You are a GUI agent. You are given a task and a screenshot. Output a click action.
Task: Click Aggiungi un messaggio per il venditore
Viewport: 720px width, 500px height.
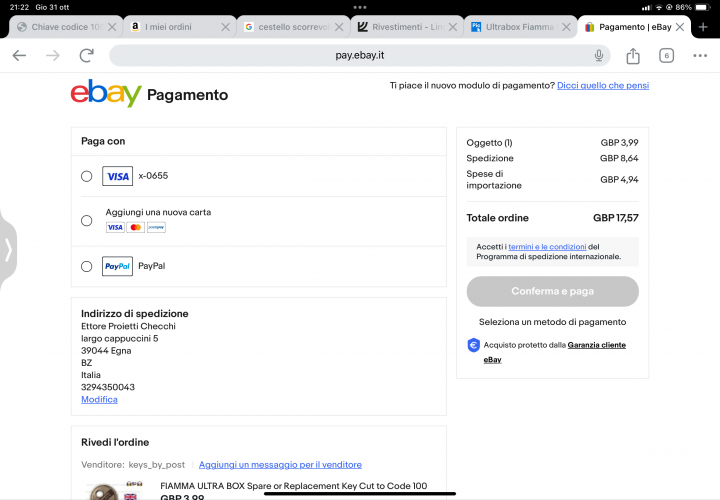[x=280, y=465]
